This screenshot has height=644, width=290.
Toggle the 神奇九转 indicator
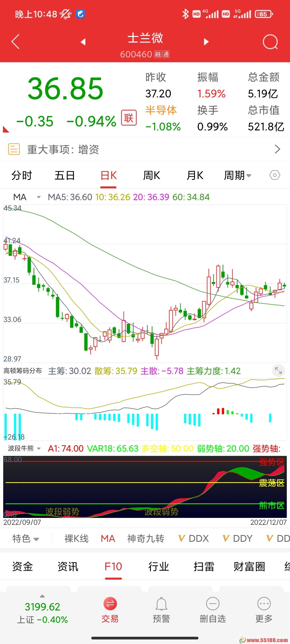pyautogui.click(x=146, y=539)
